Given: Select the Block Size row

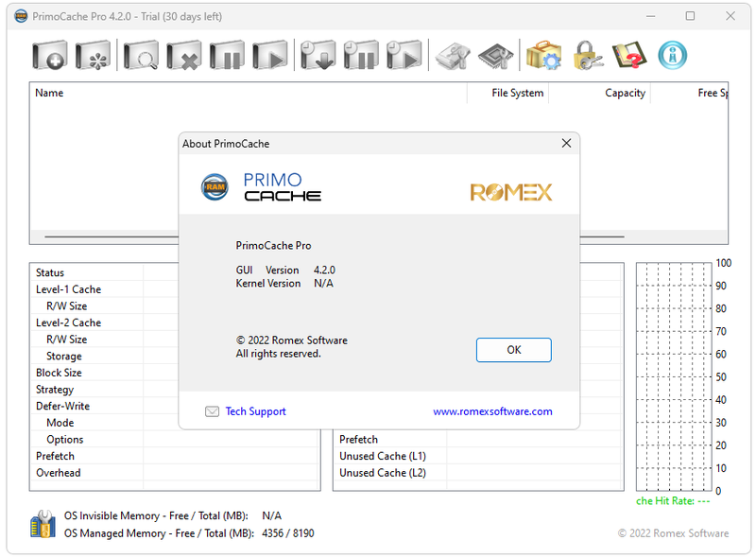Looking at the screenshot, I should coord(175,373).
